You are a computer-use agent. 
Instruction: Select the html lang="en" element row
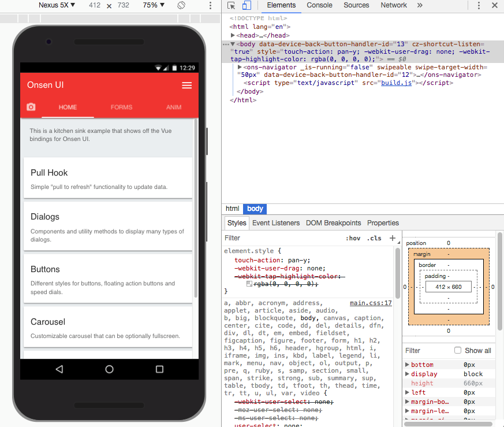pos(260,27)
